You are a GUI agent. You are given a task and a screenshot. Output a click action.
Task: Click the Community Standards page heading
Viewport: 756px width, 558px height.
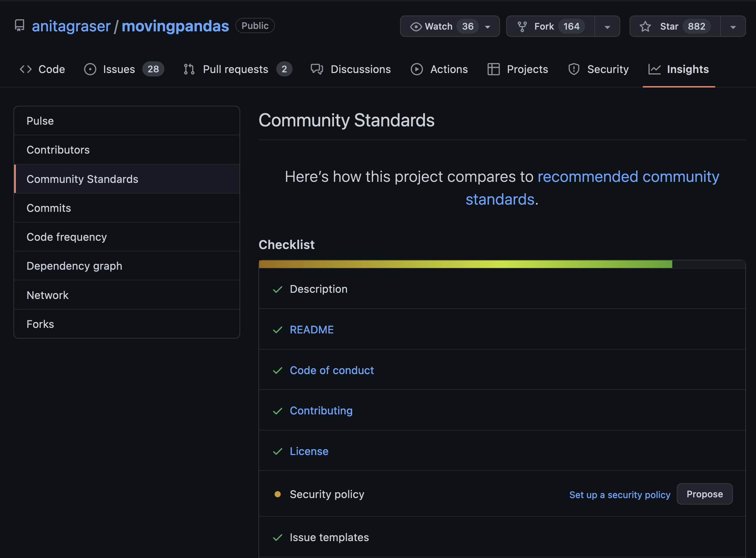pyautogui.click(x=347, y=121)
